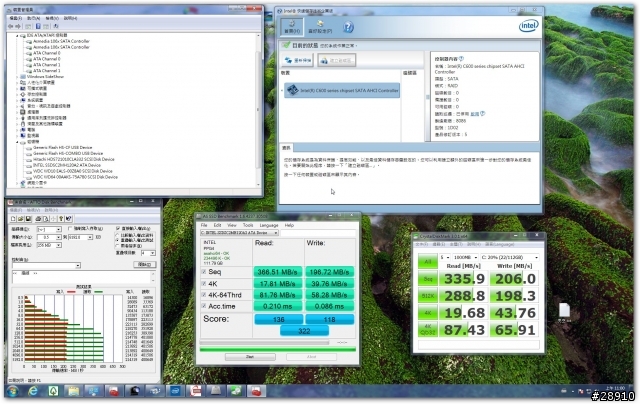This screenshot has width=640, height=404.
Task: Click the New file icon in ATTO toolbar
Action: coord(13,219)
